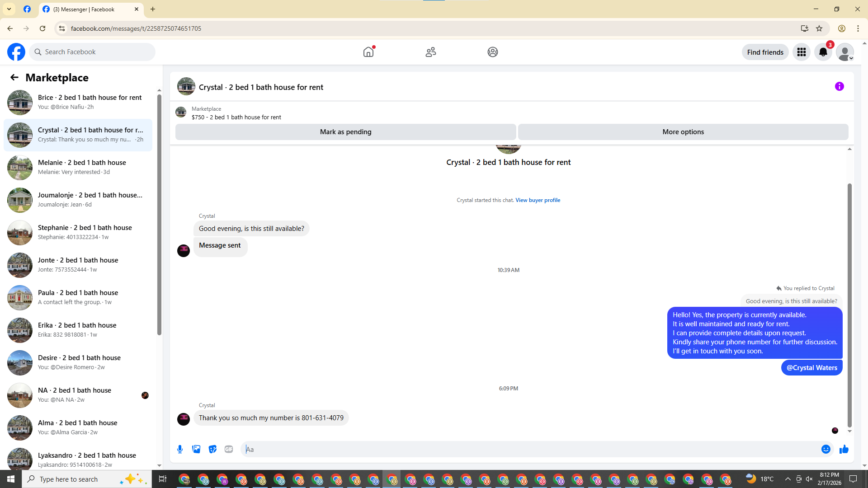868x488 pixels.
Task: Open the GIF picker
Action: coord(229,449)
